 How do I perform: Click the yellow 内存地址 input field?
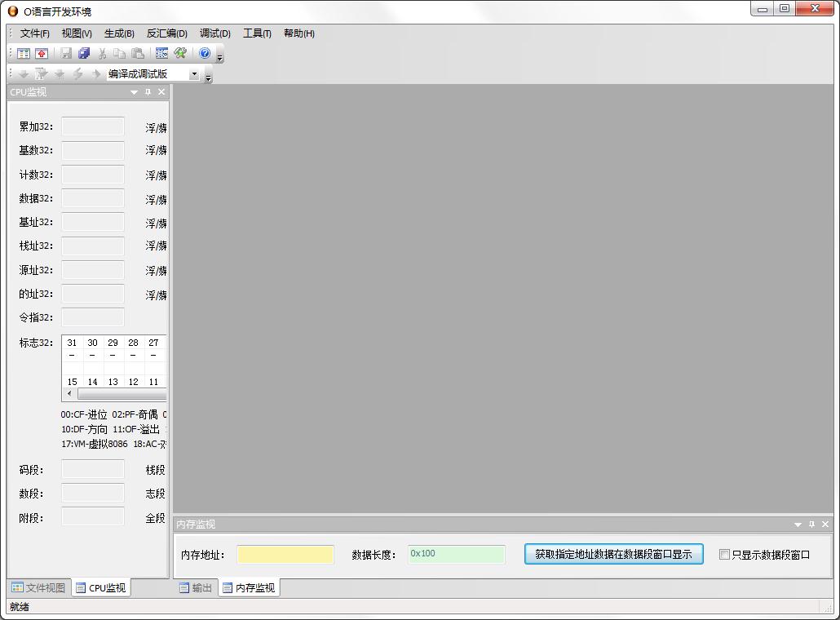click(285, 555)
